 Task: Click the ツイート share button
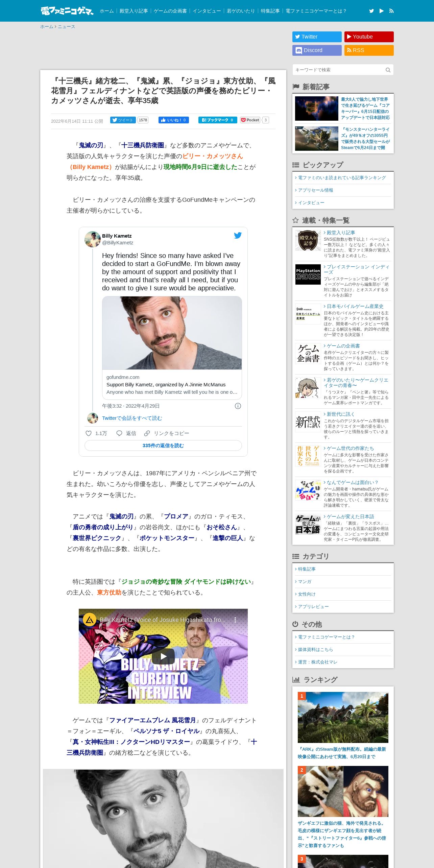tap(123, 120)
